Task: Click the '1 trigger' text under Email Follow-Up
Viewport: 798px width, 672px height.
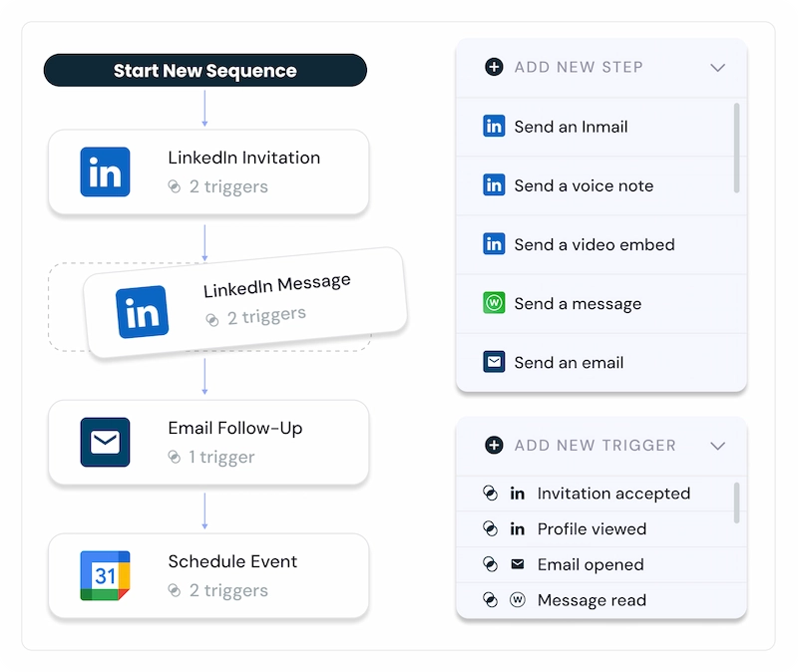Action: (221, 457)
